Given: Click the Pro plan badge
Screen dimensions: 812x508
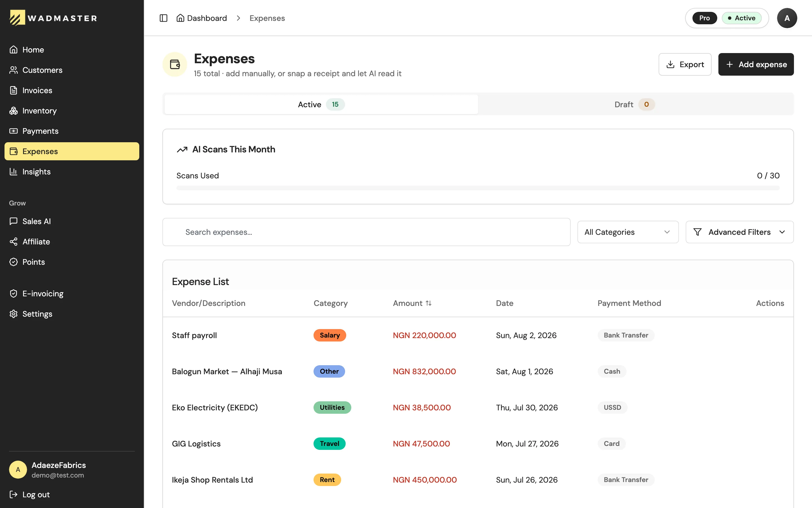Looking at the screenshot, I should (x=704, y=18).
